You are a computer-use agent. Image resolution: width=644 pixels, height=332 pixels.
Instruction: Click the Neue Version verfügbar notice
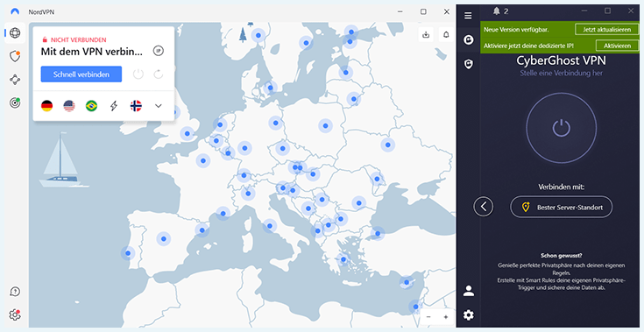tap(516, 30)
